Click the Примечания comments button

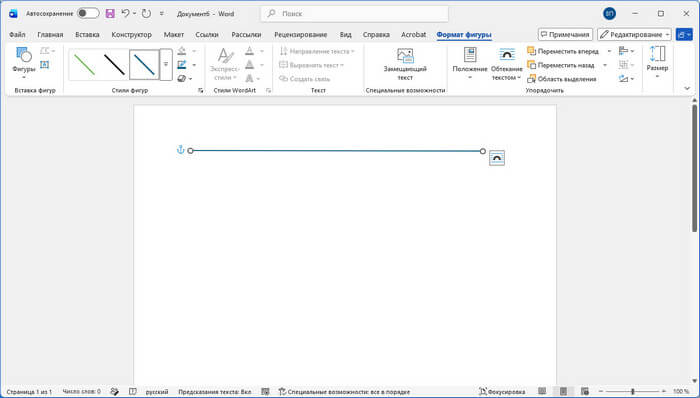(565, 34)
